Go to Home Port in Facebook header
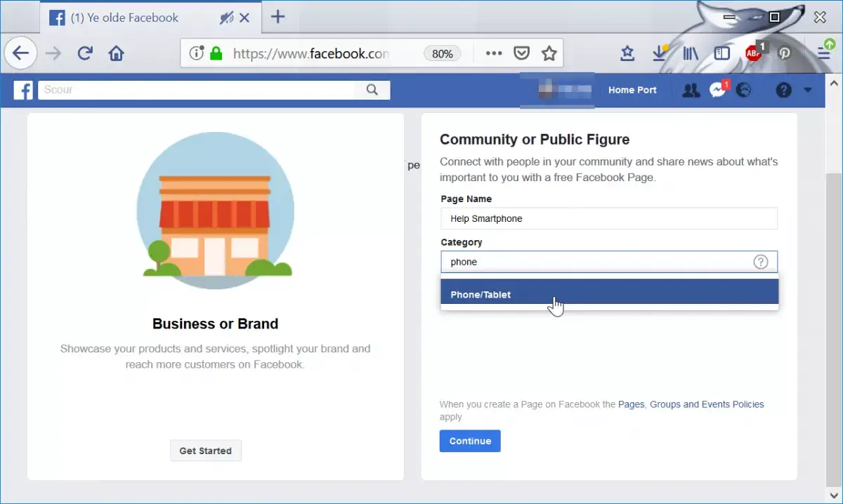 [632, 90]
